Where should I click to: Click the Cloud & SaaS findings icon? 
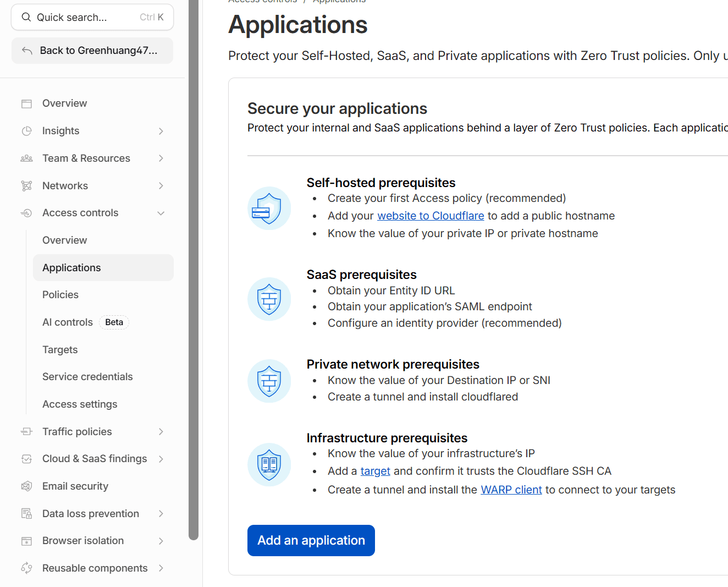coord(26,459)
